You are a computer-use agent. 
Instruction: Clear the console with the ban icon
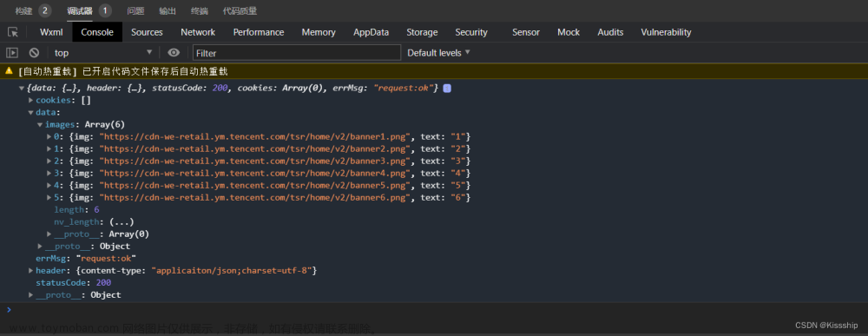[x=35, y=53]
